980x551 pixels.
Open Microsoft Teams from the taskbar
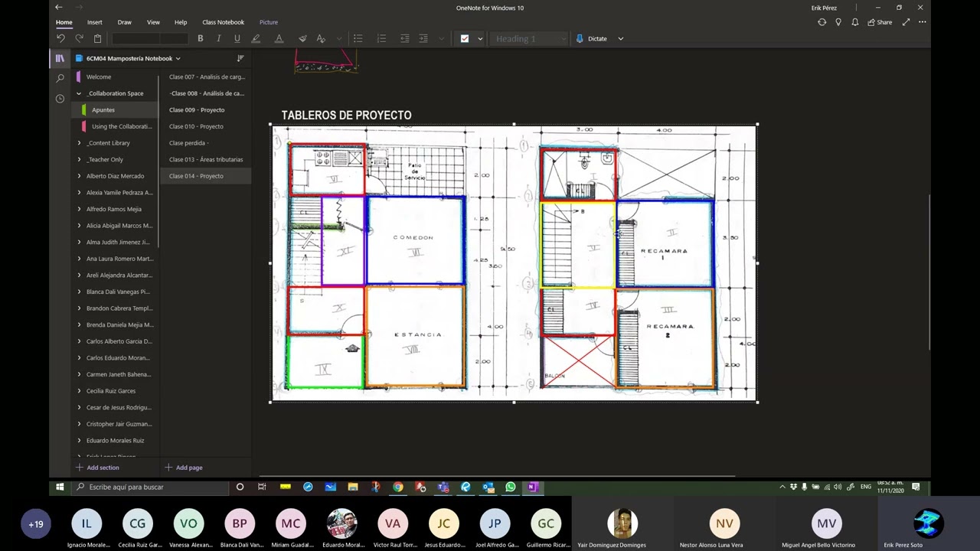(x=443, y=487)
